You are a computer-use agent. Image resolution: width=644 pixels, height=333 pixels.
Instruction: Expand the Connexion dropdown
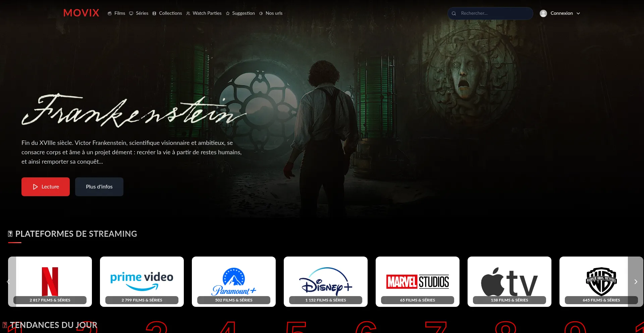point(565,13)
